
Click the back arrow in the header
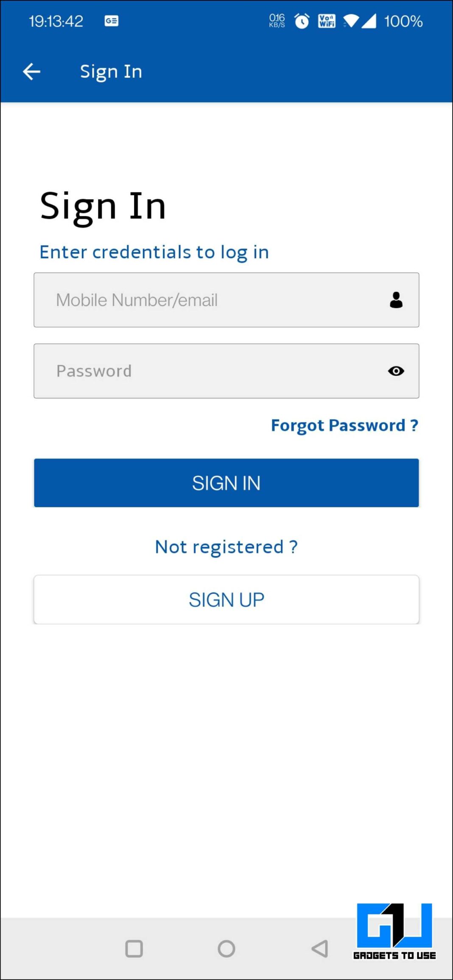[31, 71]
